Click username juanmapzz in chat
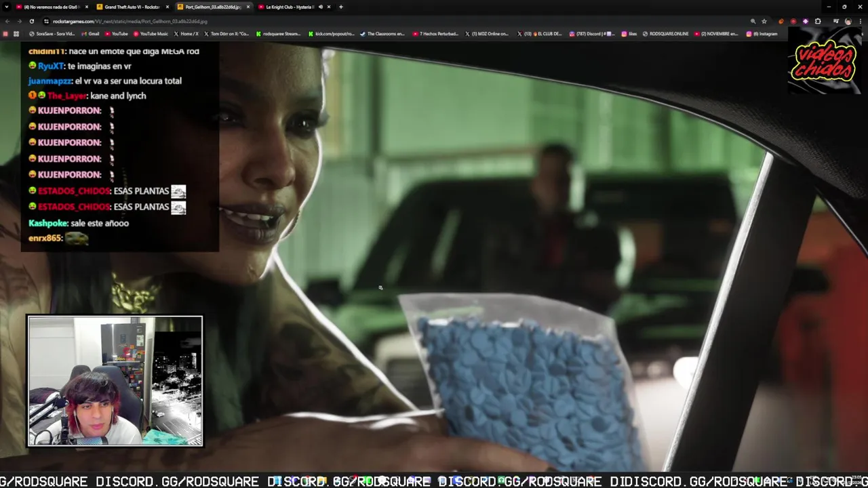The image size is (868, 488). coord(50,81)
